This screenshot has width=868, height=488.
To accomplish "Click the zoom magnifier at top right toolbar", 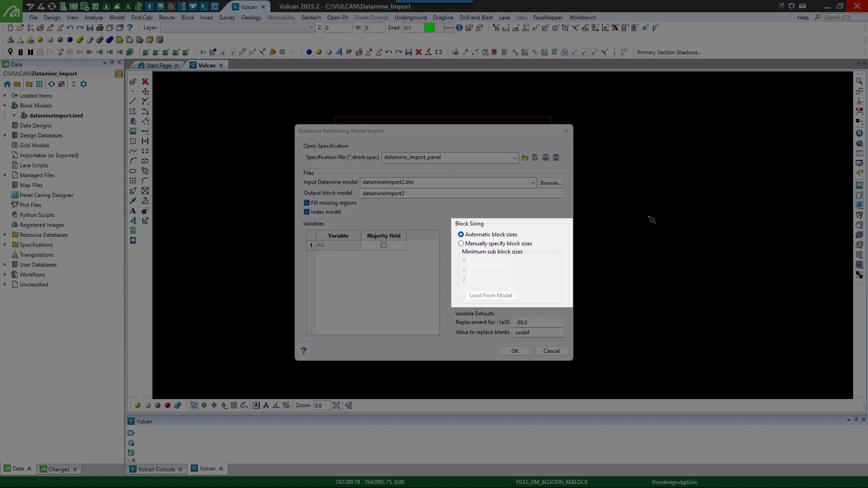I will click(859, 81).
